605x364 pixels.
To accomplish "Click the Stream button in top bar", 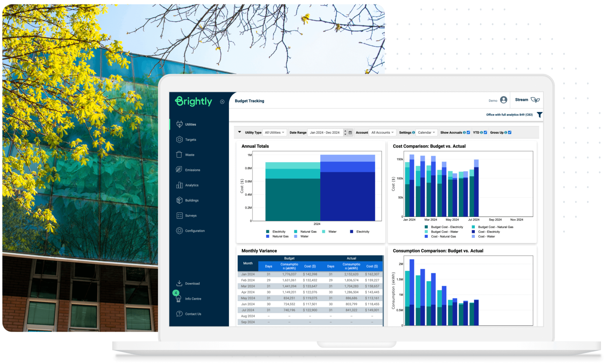I will (527, 100).
